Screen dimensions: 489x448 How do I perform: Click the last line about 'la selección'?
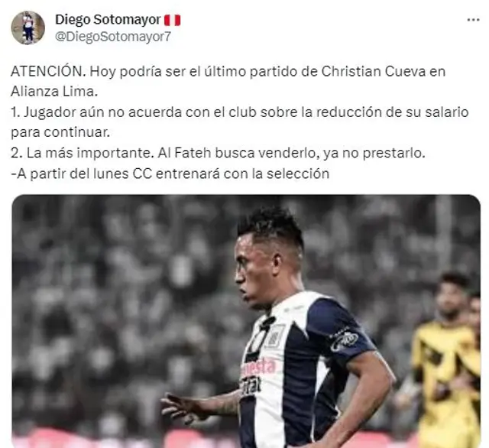pos(170,174)
